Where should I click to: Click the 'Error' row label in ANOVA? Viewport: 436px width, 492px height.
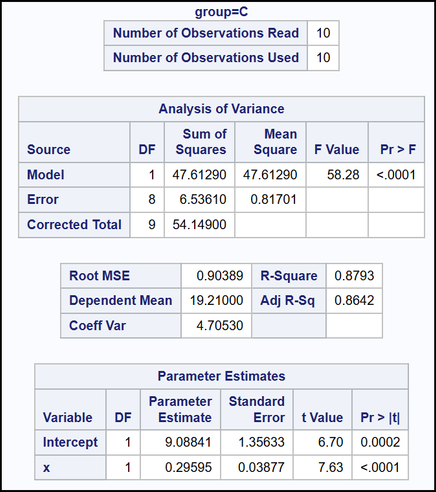tap(43, 199)
